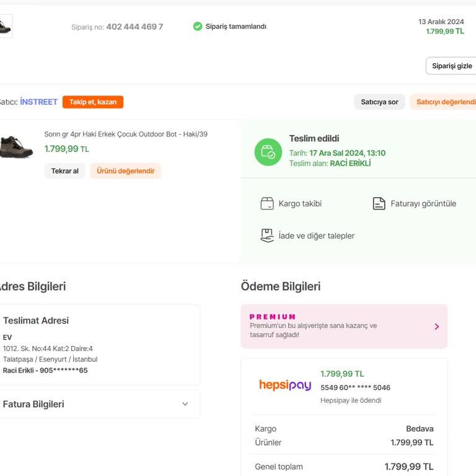Open the outdoor boot product title link
476x476 pixels.
[126, 134]
